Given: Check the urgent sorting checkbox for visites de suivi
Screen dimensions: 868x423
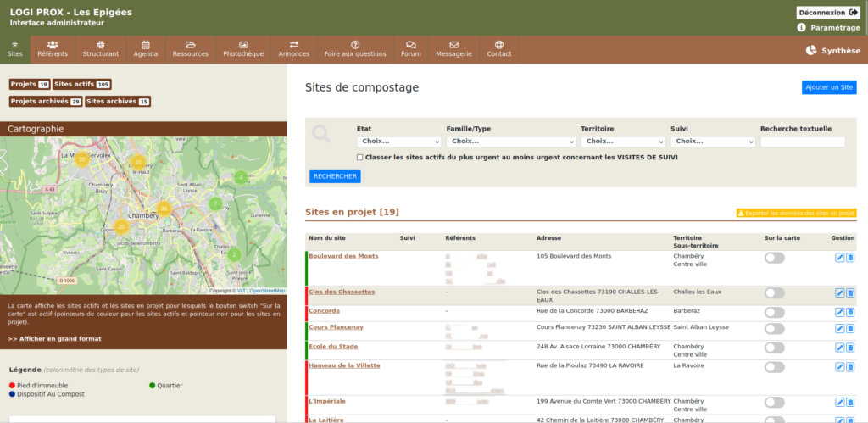Looking at the screenshot, I should 360,157.
